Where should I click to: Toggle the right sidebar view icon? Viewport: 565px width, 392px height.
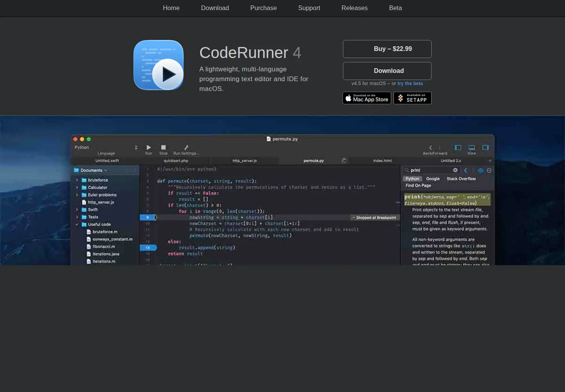click(485, 147)
